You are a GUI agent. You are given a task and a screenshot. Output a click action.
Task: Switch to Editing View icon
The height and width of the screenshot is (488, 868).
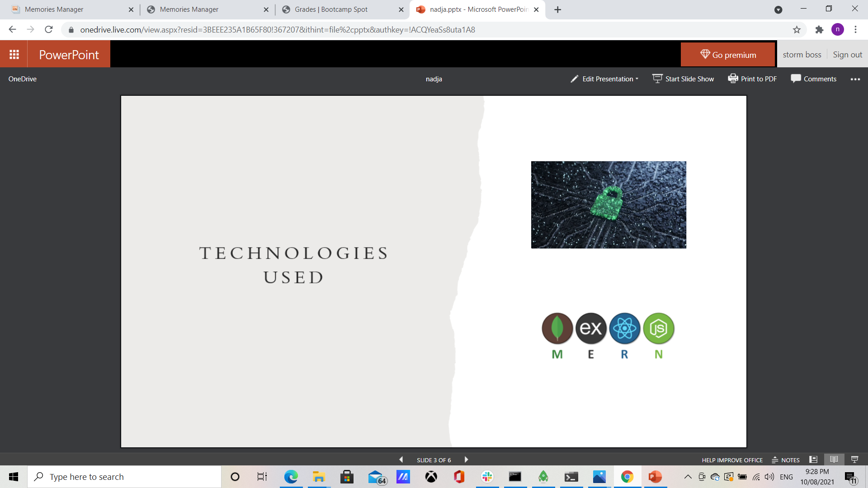tap(813, 460)
